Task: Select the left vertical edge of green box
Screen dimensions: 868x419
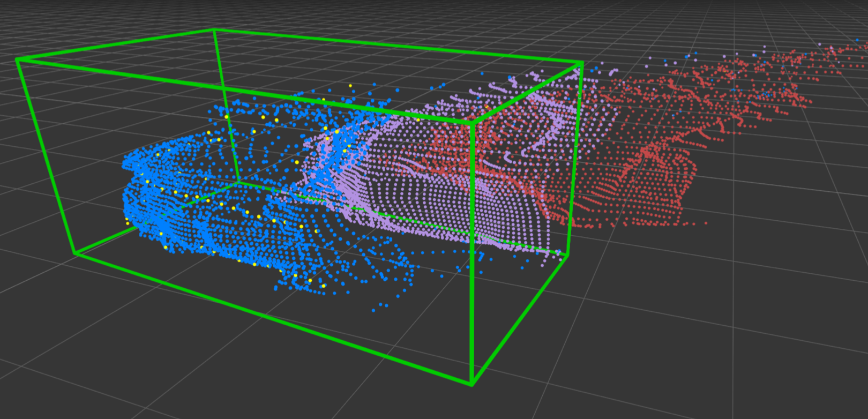Action: coord(46,156)
